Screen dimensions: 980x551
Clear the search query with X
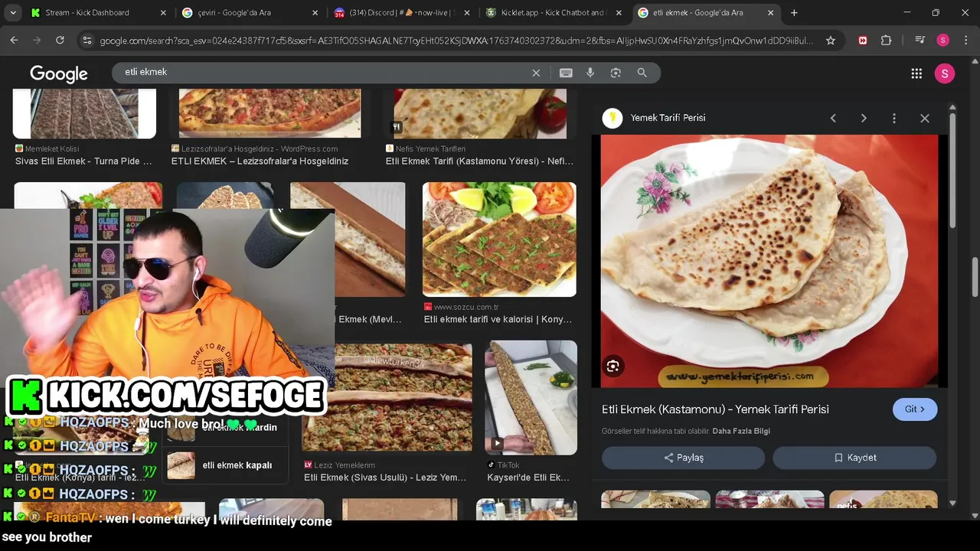(x=536, y=73)
